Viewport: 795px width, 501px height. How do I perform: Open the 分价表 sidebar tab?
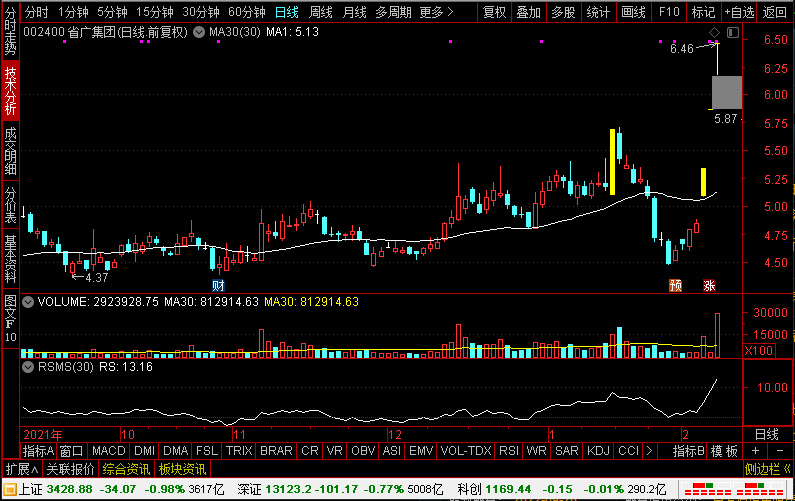[10, 205]
